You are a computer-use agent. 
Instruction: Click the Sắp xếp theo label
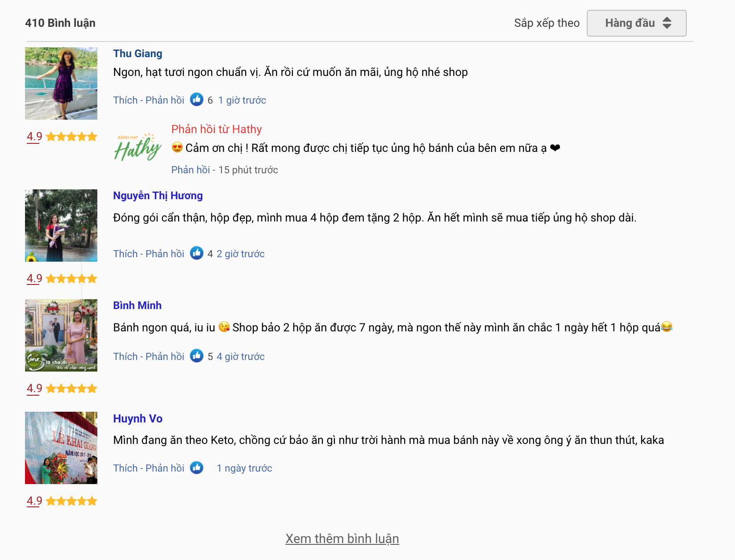tap(547, 23)
